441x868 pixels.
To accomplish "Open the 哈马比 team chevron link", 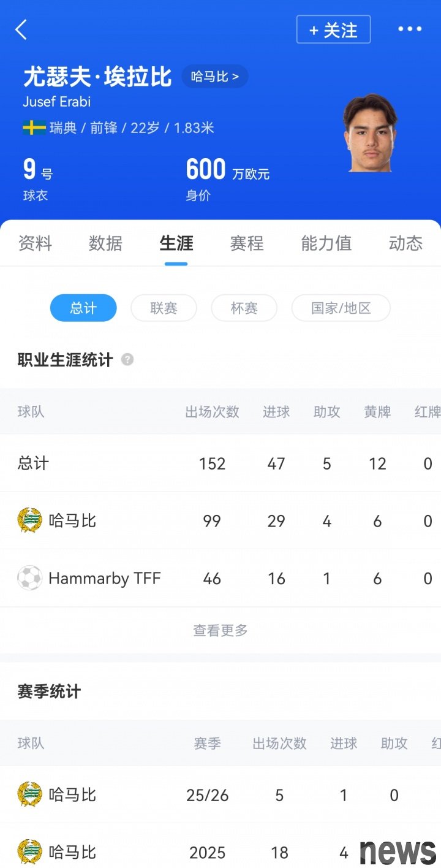I will 215,77.
